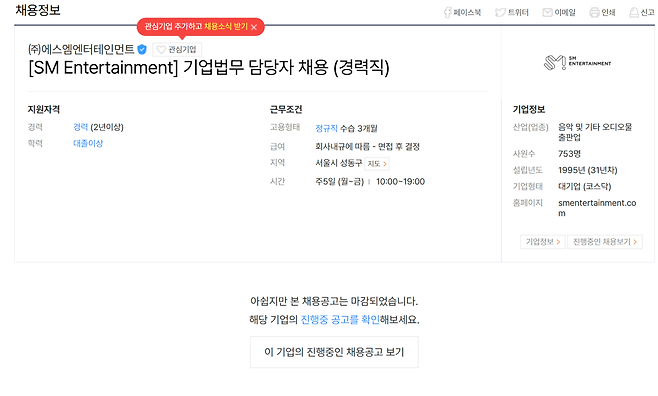Share the posting via Twitter icon
This screenshot has width=658, height=396.
(x=512, y=13)
